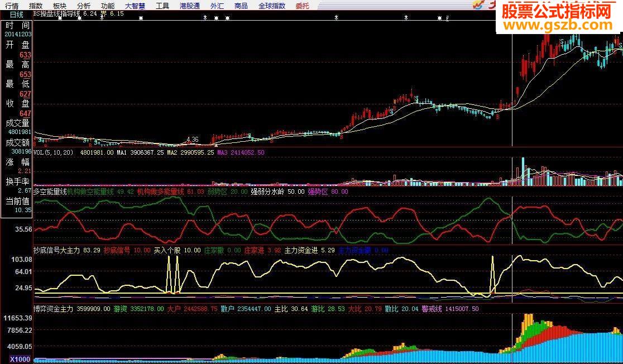Open the 功能 menu
This screenshot has height=364, width=623.
[x=108, y=6]
